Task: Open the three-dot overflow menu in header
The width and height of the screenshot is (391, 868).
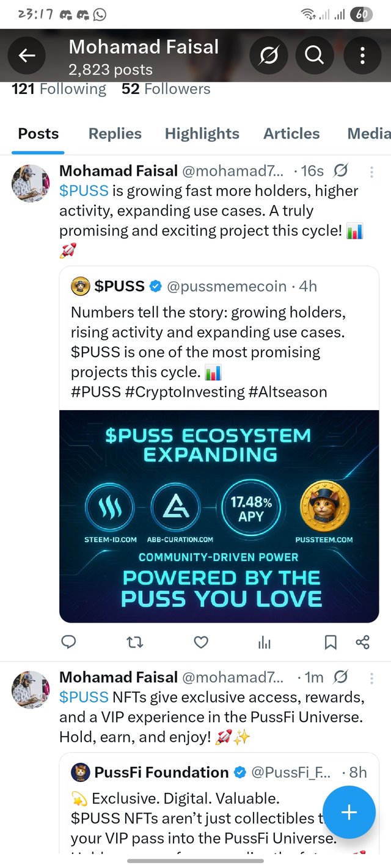Action: tap(362, 56)
